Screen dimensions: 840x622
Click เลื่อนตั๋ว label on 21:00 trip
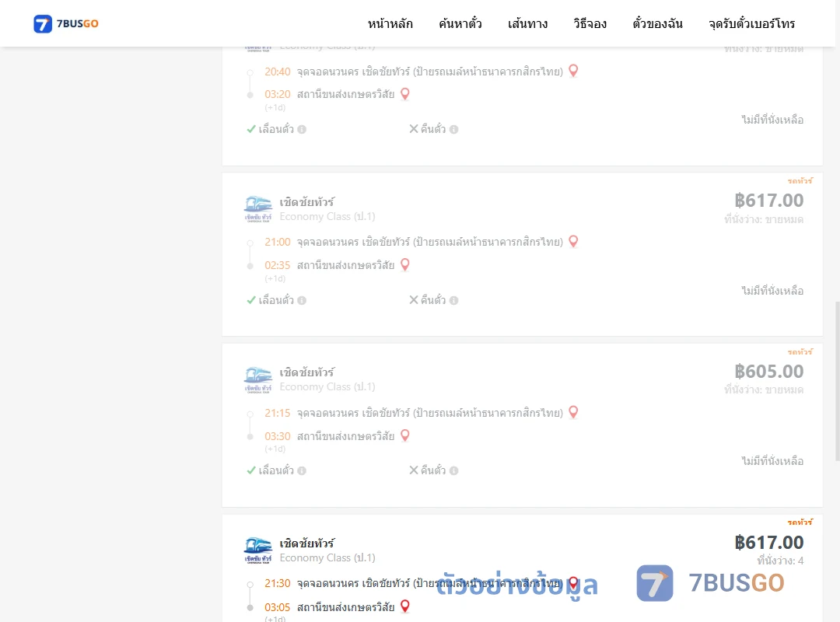pos(276,300)
